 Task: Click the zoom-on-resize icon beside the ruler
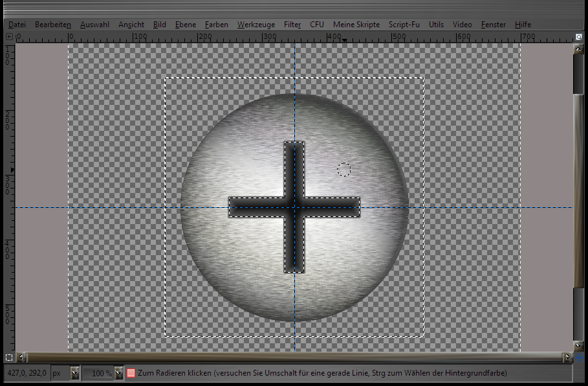pyautogui.click(x=579, y=37)
